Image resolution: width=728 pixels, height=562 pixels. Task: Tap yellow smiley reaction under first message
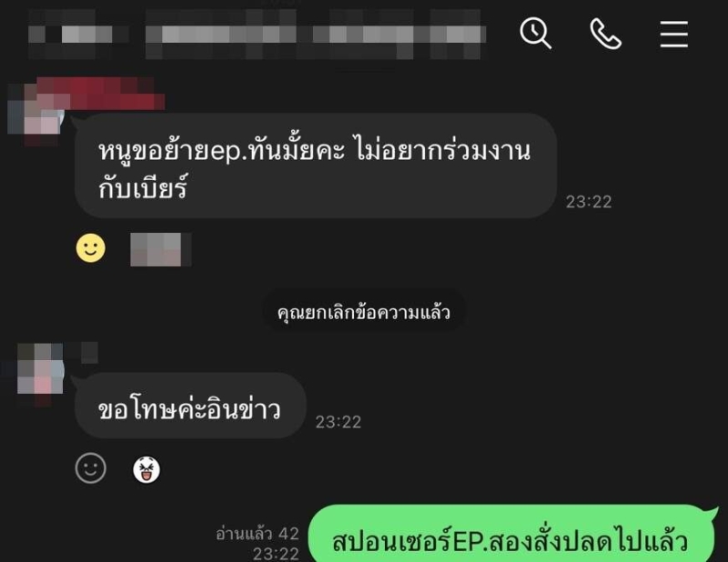coord(90,248)
